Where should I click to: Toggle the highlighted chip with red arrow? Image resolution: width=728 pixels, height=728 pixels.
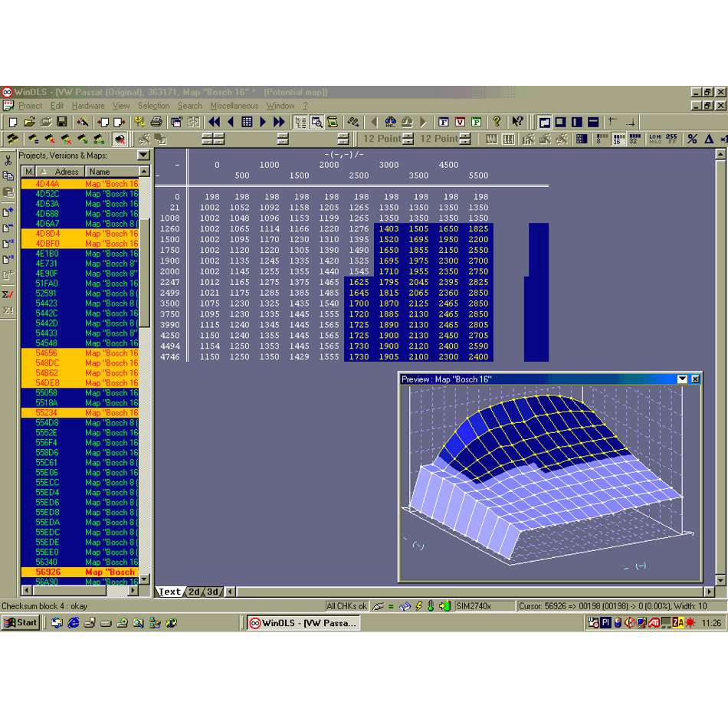click(120, 139)
